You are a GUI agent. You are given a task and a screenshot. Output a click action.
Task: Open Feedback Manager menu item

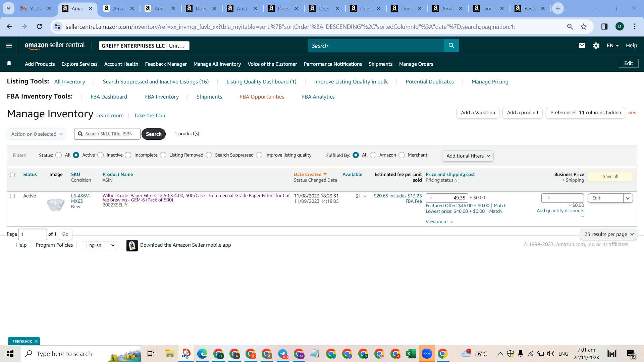[x=166, y=64]
